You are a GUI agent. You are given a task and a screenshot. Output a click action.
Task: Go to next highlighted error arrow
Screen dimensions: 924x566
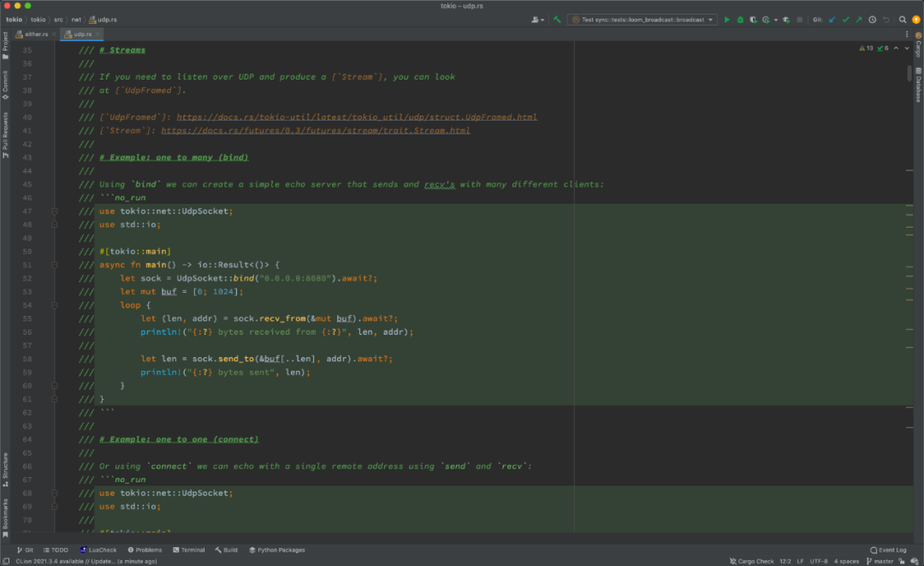point(907,48)
